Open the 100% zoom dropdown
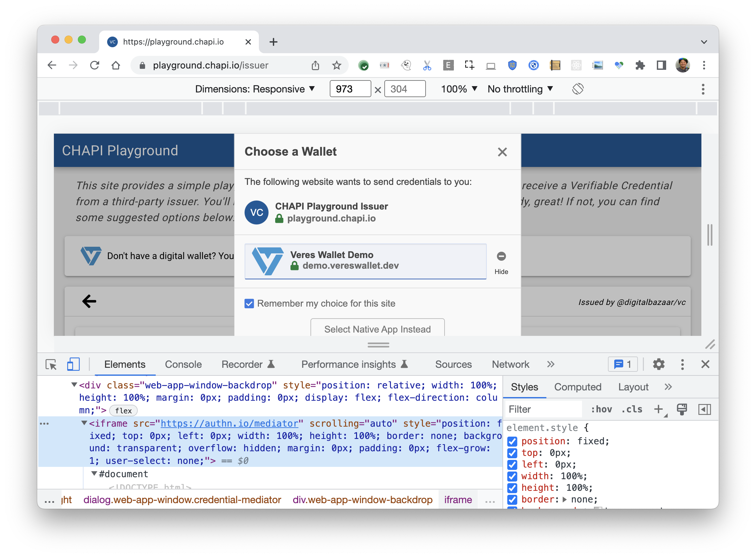Screen dimensions: 756x558 coord(459,89)
